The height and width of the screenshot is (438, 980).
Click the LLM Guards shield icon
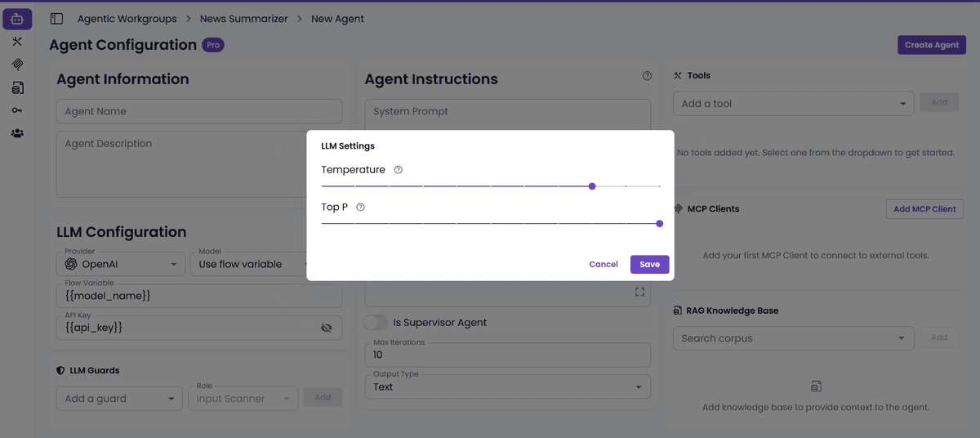tap(60, 371)
